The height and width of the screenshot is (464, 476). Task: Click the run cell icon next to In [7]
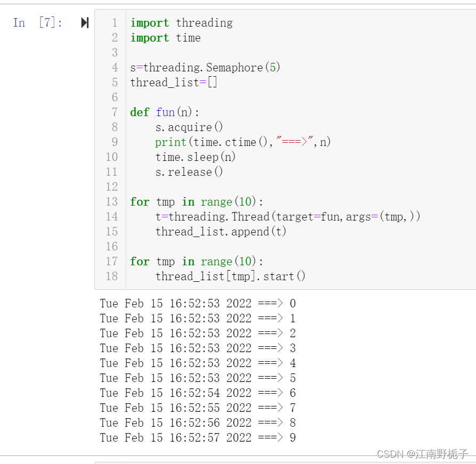click(84, 22)
